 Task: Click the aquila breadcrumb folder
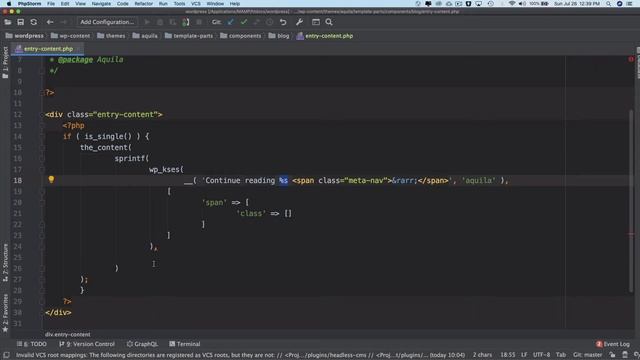[145, 36]
